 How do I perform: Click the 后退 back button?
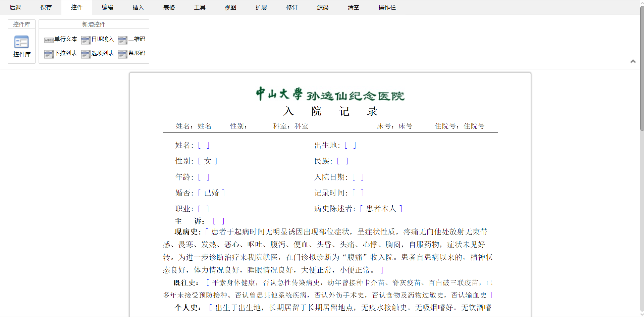[x=15, y=7]
